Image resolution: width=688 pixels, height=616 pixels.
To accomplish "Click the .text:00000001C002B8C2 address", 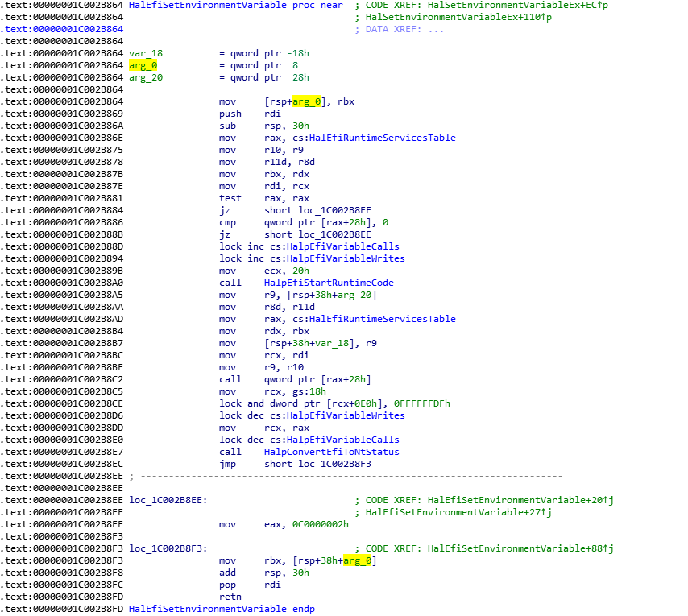I will [62, 380].
